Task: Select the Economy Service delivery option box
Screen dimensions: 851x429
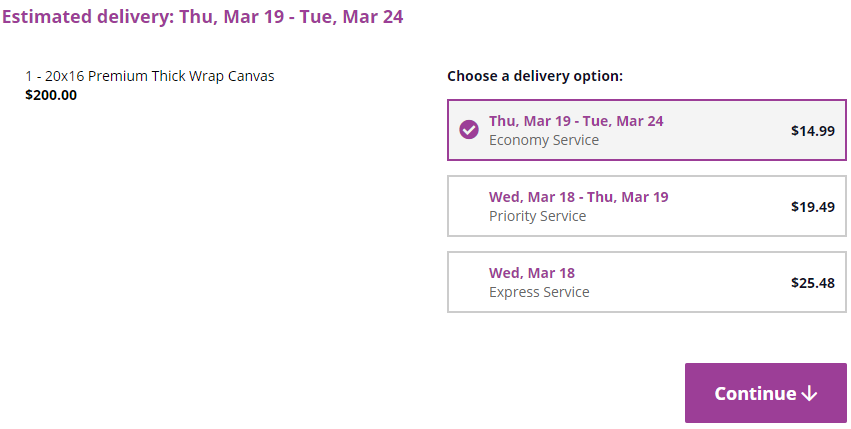Action: click(646, 130)
